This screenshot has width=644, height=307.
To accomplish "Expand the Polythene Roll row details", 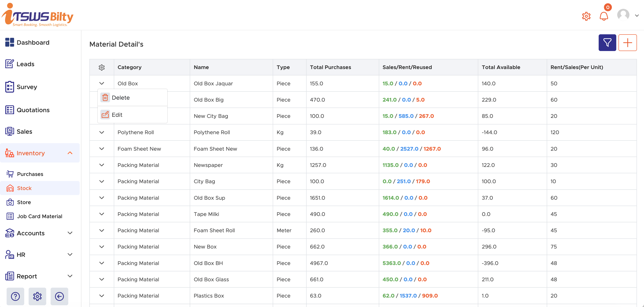I will (x=101, y=132).
